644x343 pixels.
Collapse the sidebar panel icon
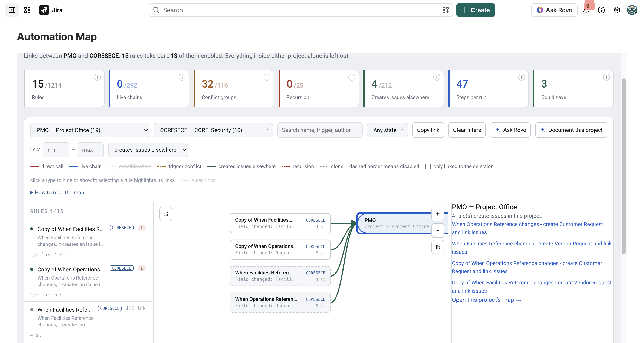(x=12, y=10)
